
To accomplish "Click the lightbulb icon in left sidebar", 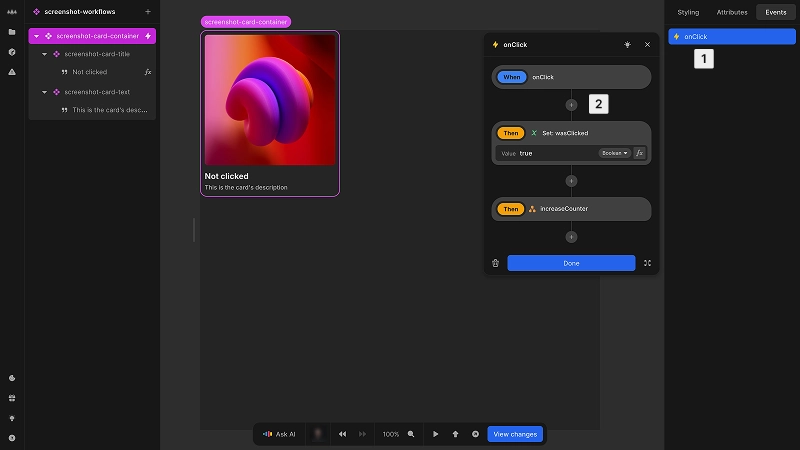I will click(12, 418).
